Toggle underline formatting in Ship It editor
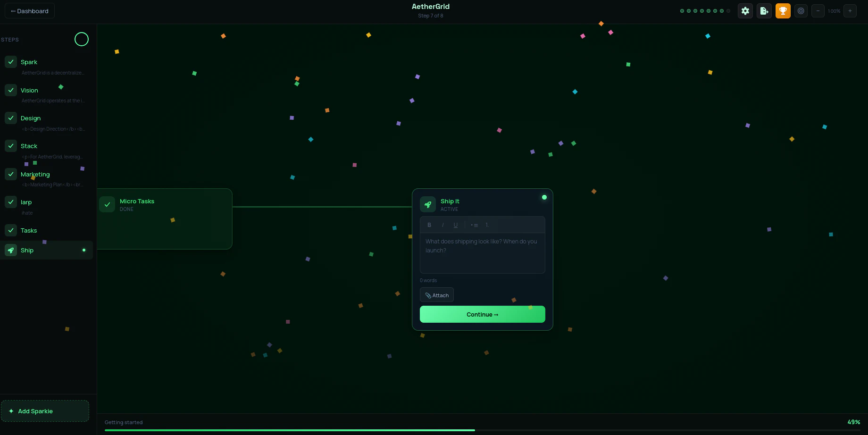Screen dimensions: 868x435 (456, 225)
